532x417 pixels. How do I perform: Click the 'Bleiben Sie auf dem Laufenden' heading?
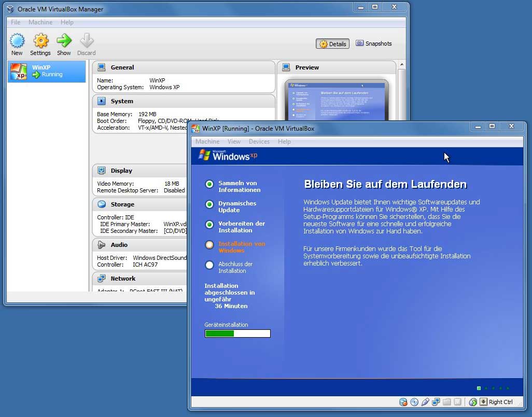(385, 184)
